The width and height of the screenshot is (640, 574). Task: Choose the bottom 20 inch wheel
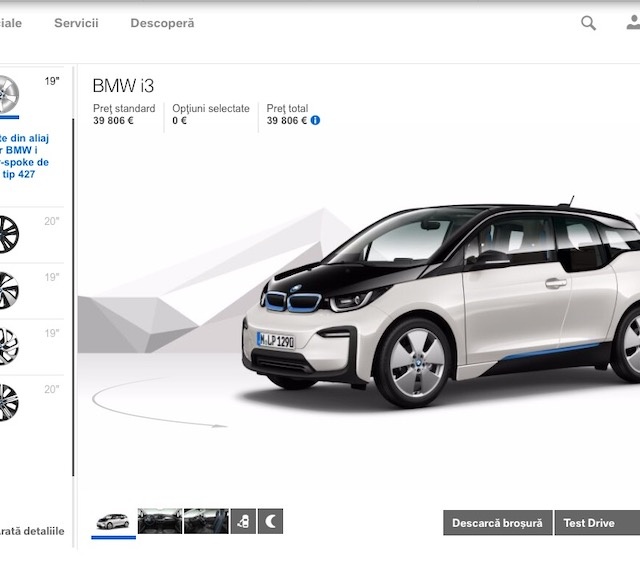pyautogui.click(x=8, y=402)
